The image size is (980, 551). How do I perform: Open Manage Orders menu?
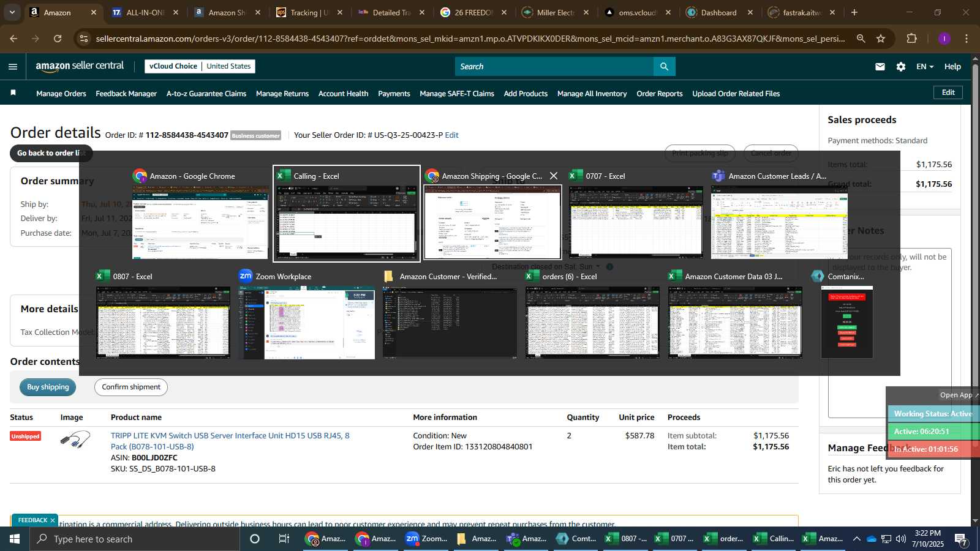coord(61,94)
